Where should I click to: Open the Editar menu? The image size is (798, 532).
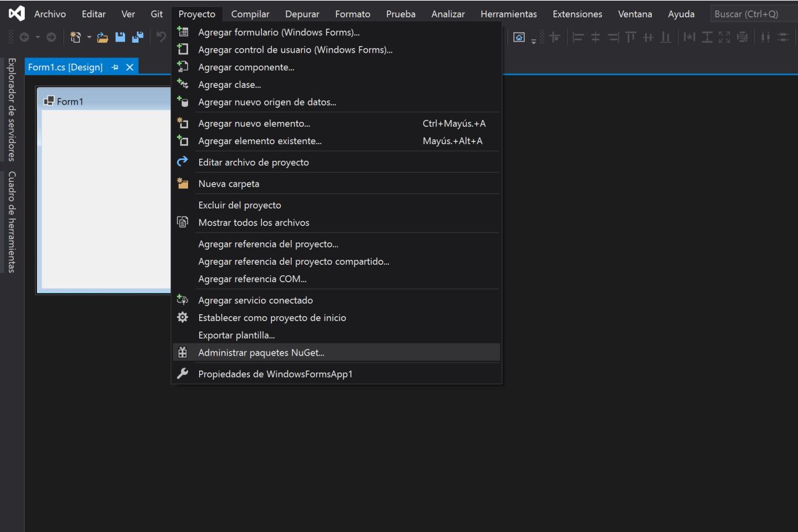coord(94,14)
